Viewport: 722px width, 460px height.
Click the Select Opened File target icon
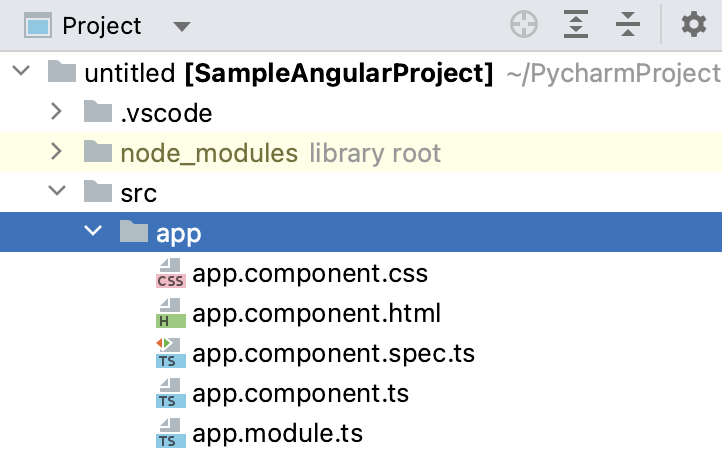click(x=524, y=25)
